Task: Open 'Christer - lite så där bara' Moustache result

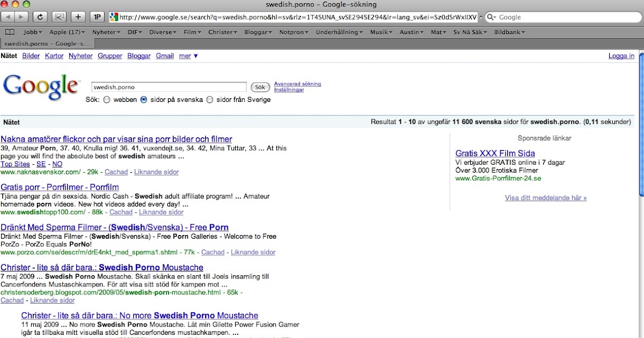Action: (x=102, y=267)
